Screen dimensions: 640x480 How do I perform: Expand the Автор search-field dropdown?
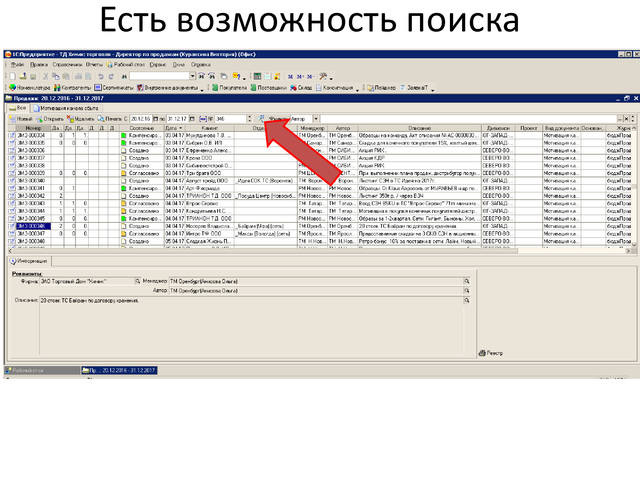pos(316,119)
